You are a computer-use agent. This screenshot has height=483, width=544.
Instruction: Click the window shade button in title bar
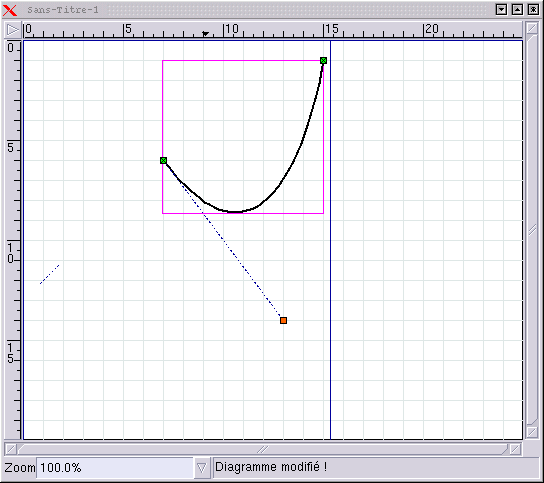coord(501,10)
